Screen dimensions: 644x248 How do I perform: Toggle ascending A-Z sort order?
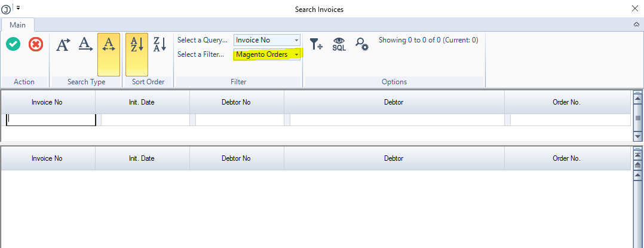(x=137, y=44)
